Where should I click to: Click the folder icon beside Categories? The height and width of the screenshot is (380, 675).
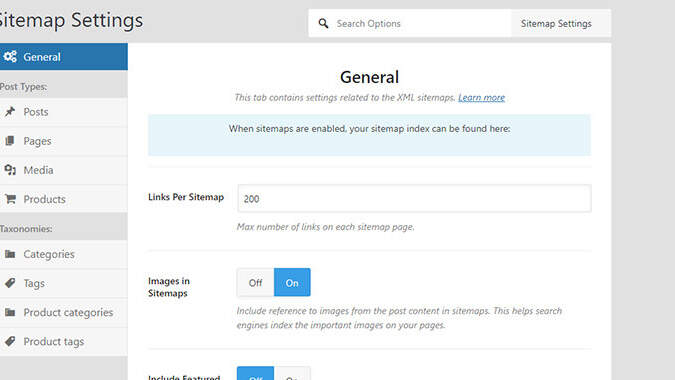(10, 254)
